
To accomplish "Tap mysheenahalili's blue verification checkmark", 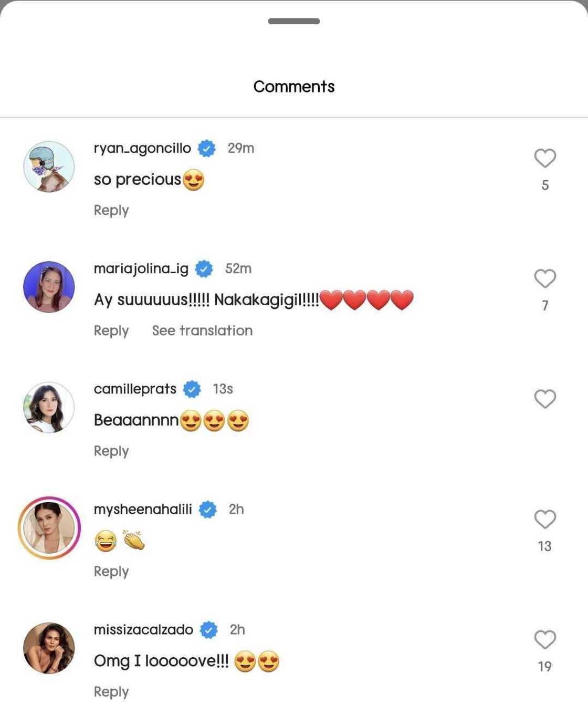I will 209,509.
